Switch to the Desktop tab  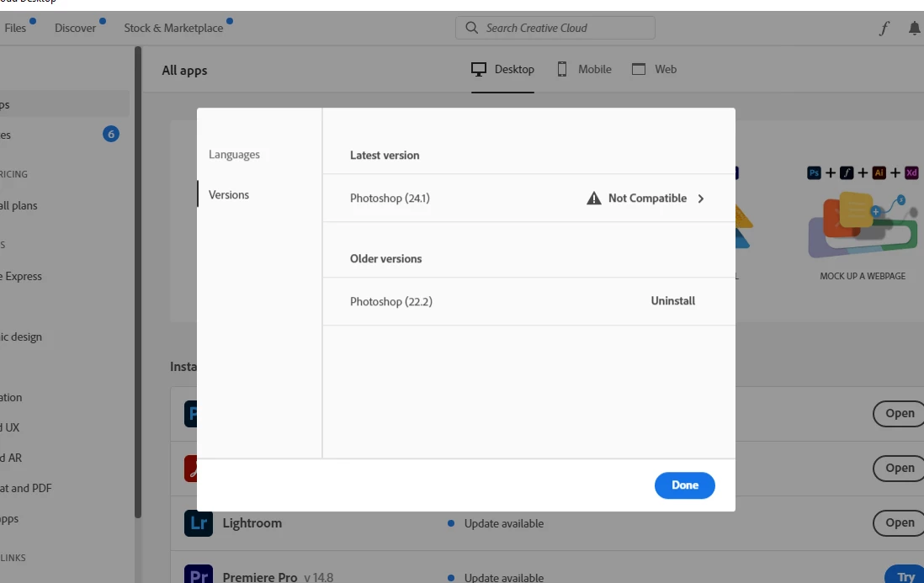coord(502,70)
